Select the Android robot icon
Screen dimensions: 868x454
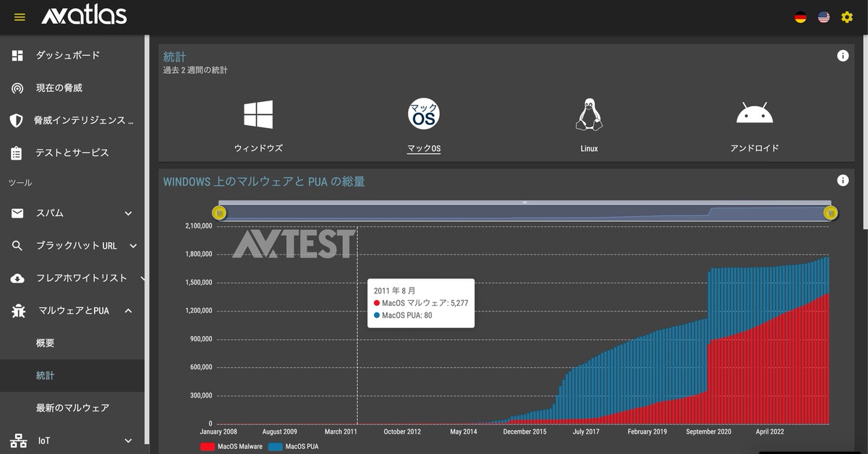pos(754,113)
